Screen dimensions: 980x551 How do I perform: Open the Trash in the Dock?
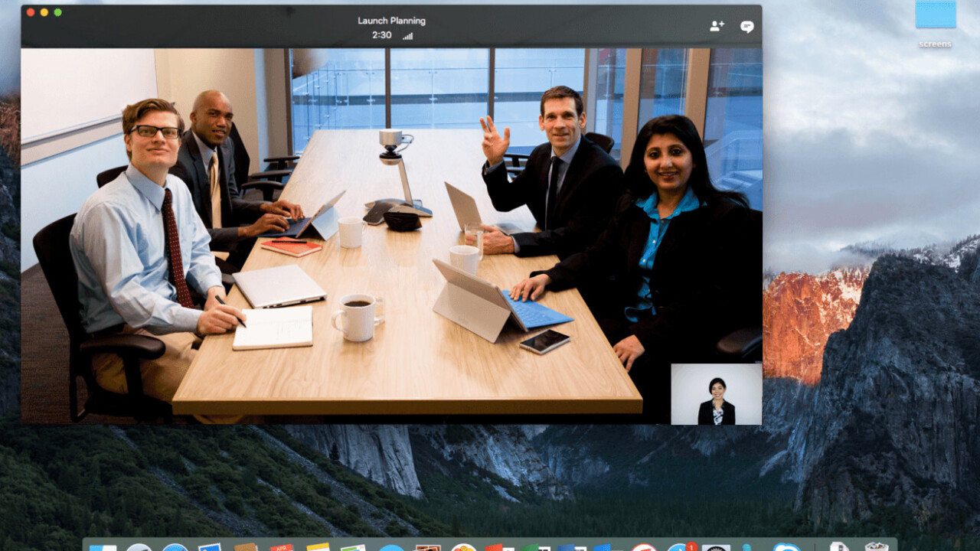coord(876,547)
